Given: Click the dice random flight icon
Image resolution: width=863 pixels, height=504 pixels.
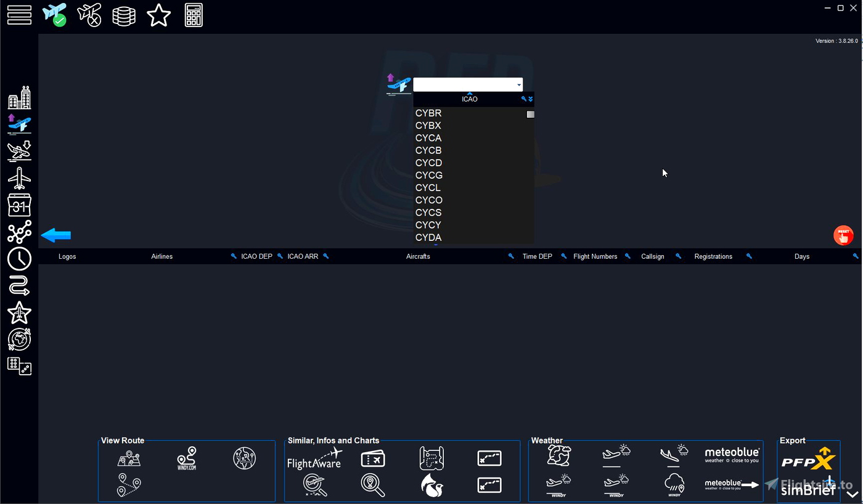Looking at the screenshot, I should (x=19, y=366).
